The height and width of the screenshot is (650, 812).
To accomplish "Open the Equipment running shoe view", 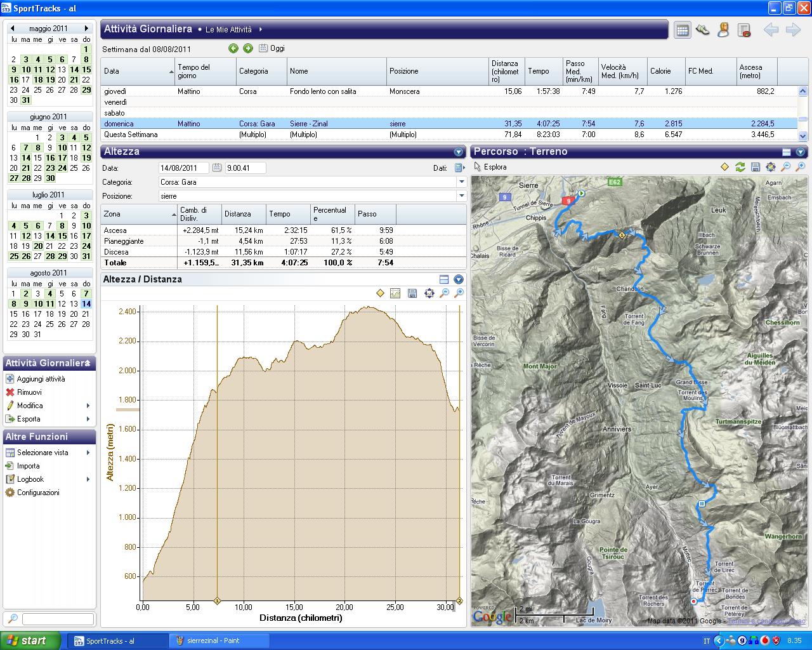I will [702, 30].
